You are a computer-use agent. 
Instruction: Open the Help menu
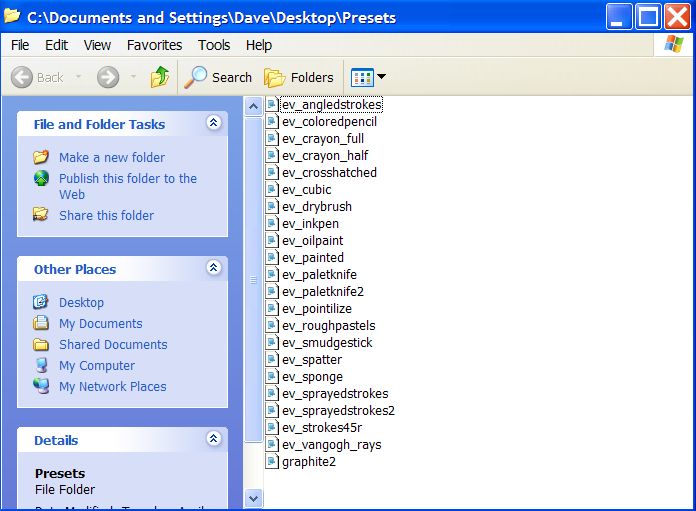tap(259, 45)
